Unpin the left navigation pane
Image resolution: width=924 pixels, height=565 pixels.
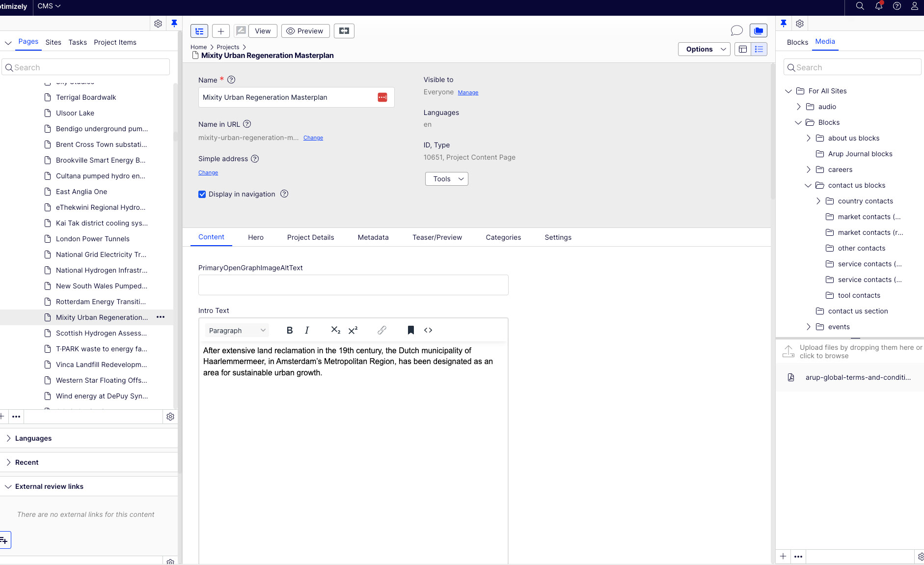174,23
